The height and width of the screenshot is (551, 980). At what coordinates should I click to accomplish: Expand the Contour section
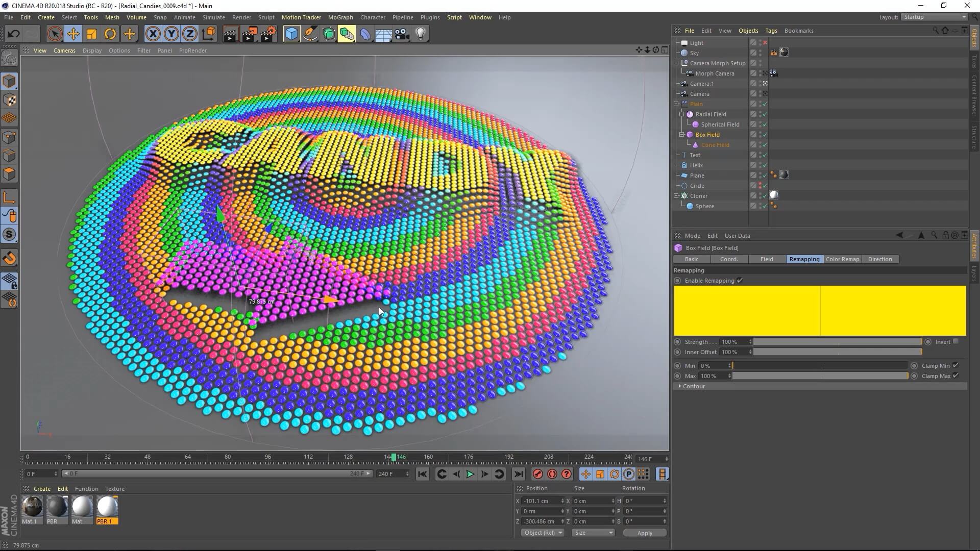point(680,386)
